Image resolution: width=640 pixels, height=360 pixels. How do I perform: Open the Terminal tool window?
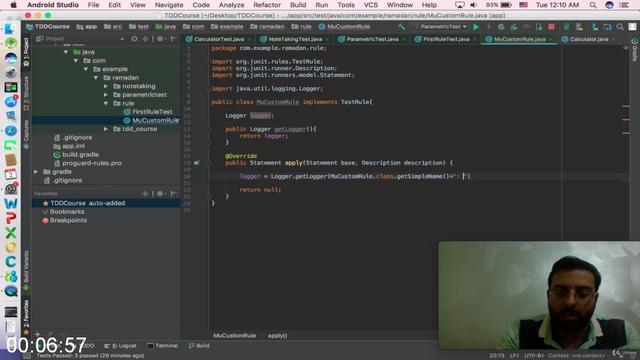pyautogui.click(x=162, y=346)
